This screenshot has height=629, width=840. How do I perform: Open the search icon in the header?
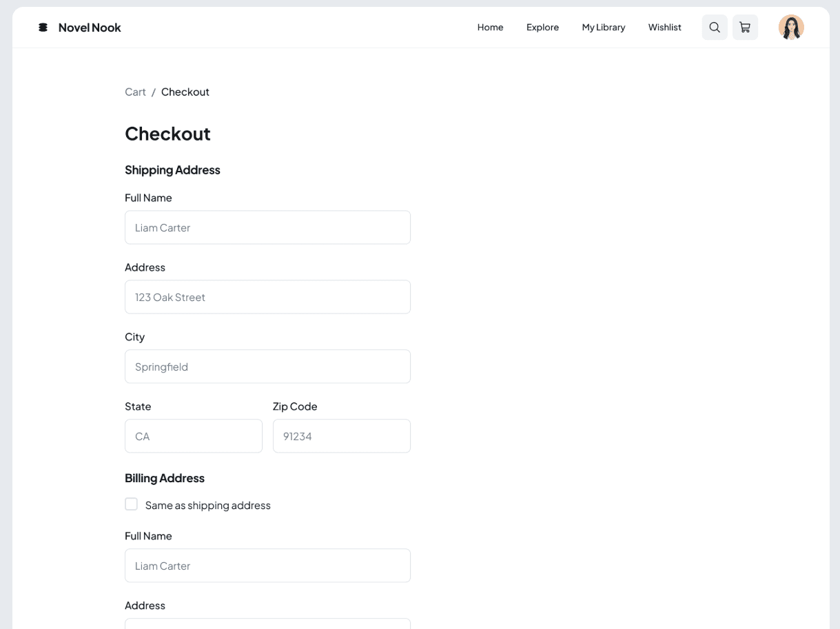714,27
